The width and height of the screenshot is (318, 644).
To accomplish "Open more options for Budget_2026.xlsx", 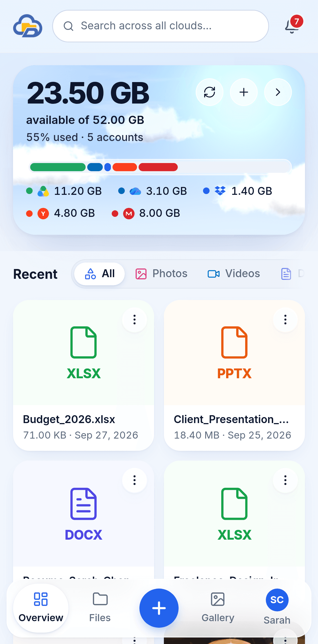I will [135, 320].
